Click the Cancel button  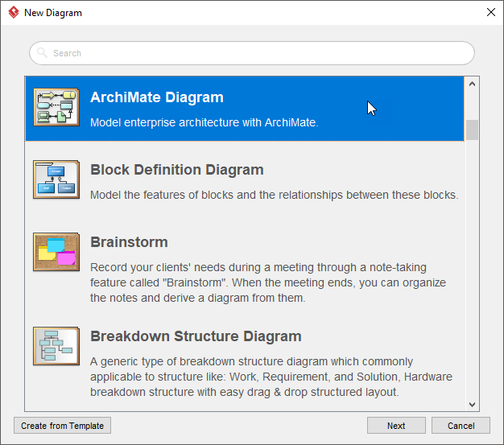461,426
